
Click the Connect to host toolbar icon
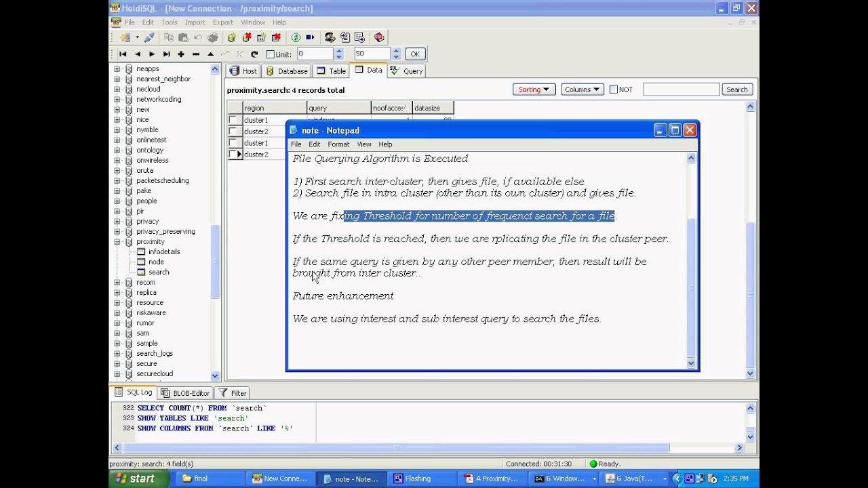(125, 37)
